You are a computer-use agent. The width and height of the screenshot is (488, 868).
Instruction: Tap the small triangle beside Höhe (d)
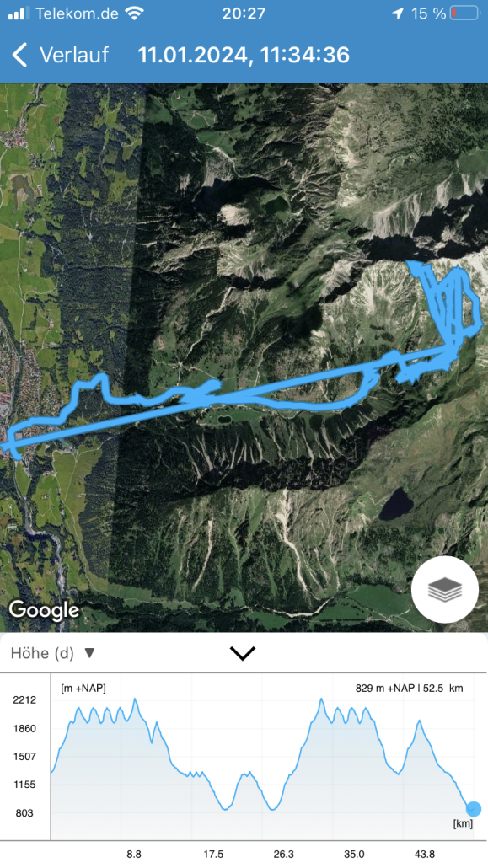(x=89, y=653)
